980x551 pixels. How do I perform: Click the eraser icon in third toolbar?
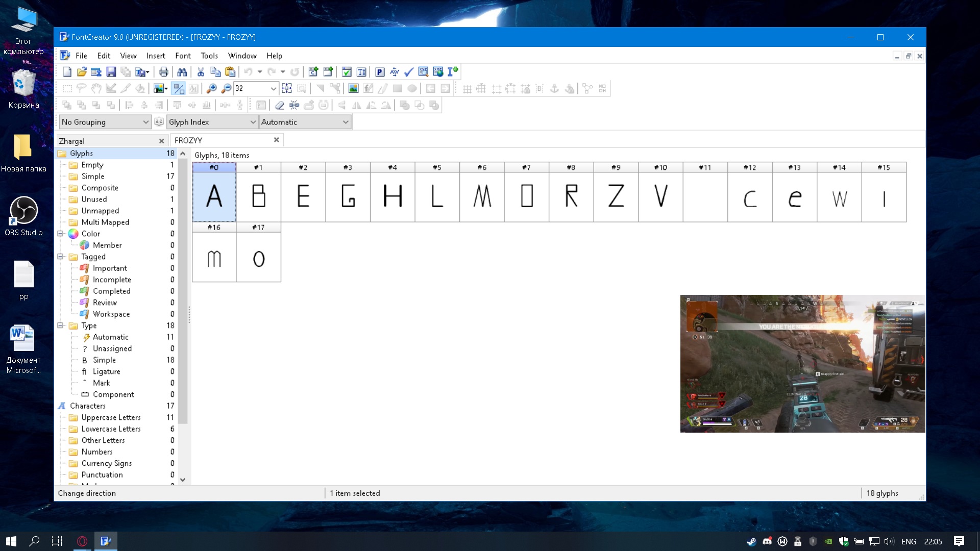(x=279, y=106)
